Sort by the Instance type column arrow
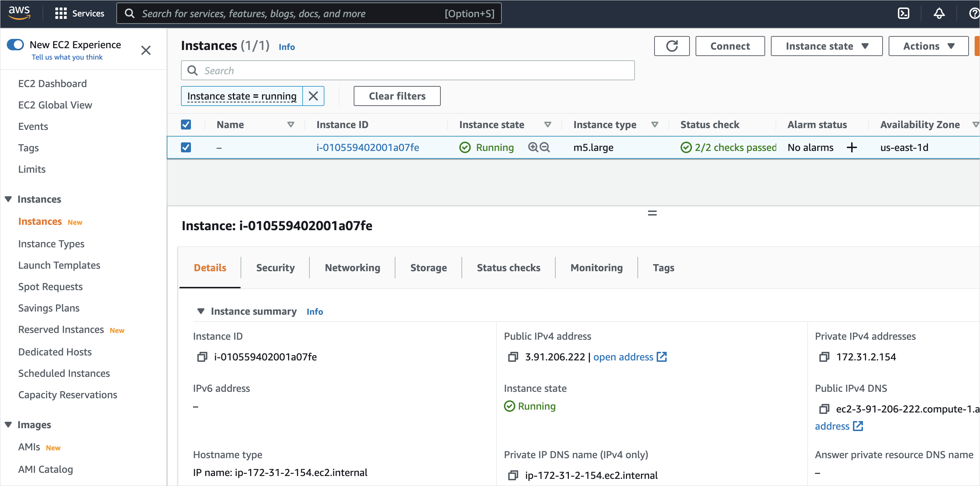Image resolution: width=980 pixels, height=486 pixels. pos(655,124)
